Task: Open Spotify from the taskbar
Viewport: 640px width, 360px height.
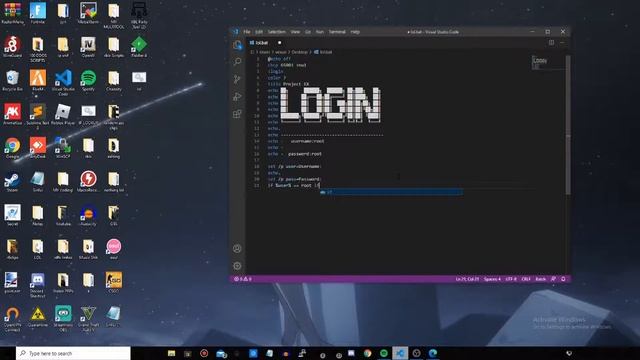Action: (384, 353)
